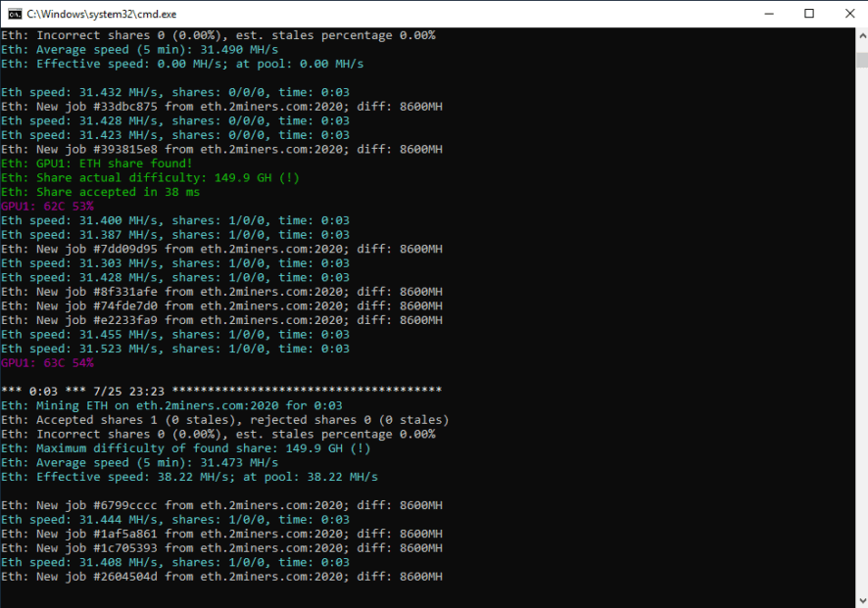Click the '0:03 *** 7/25 23:23' timestamp line
The image size is (868, 608).
(221, 391)
